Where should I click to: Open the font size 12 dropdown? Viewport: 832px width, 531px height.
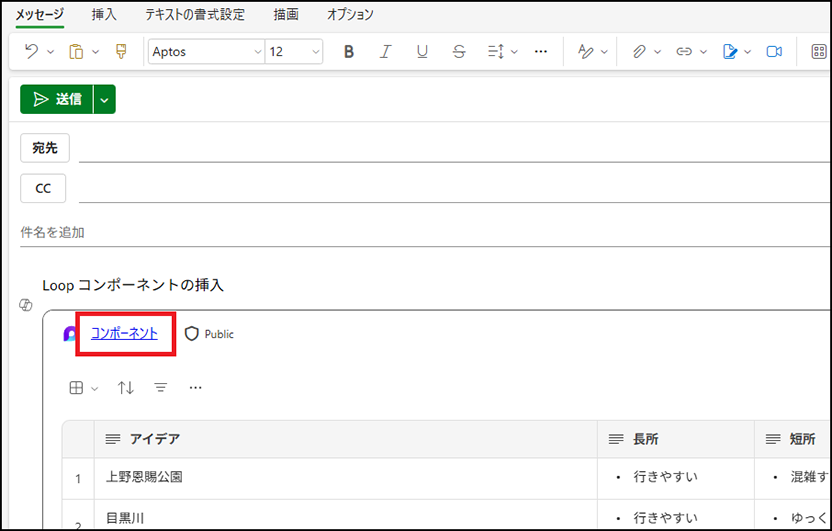294,51
